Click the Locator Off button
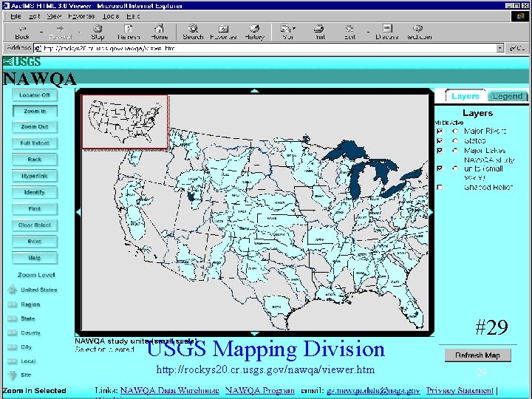The height and width of the screenshot is (399, 532). tap(35, 95)
